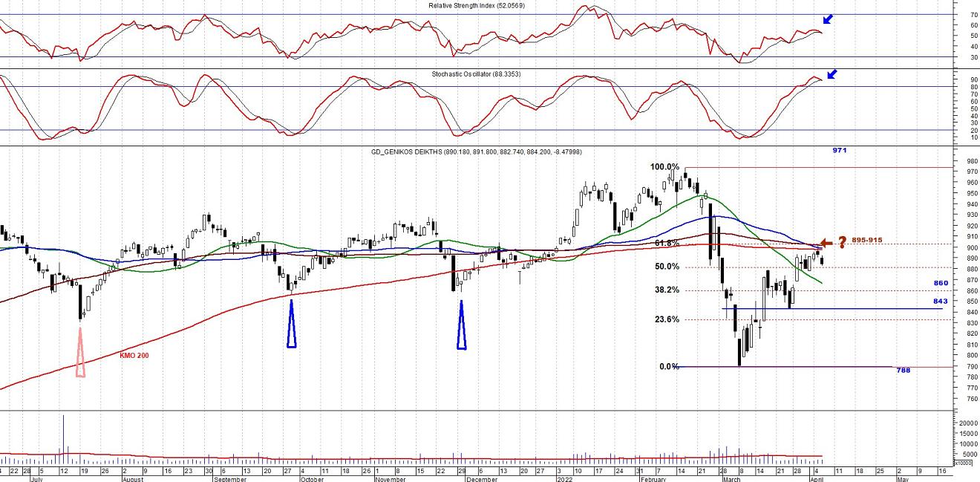The image size is (980, 482).
Task: Select the blue triangle marker near late November
Action: (462, 325)
